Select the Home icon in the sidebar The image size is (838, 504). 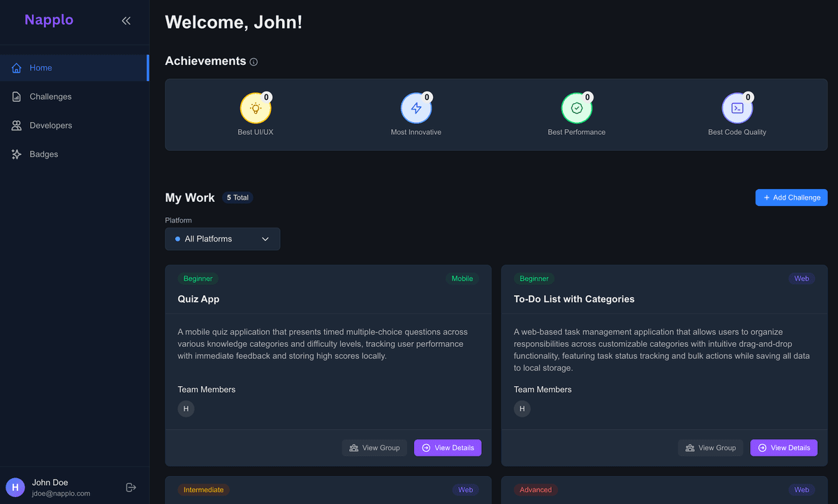(15, 68)
